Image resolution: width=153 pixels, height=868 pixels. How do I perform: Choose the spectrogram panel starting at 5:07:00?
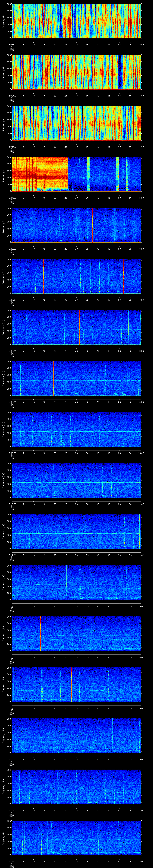point(77,327)
